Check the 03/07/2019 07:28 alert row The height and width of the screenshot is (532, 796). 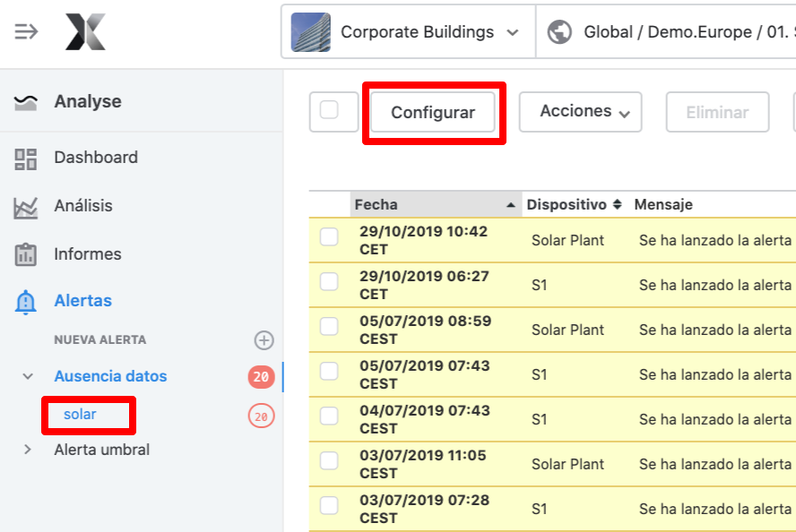[329, 506]
